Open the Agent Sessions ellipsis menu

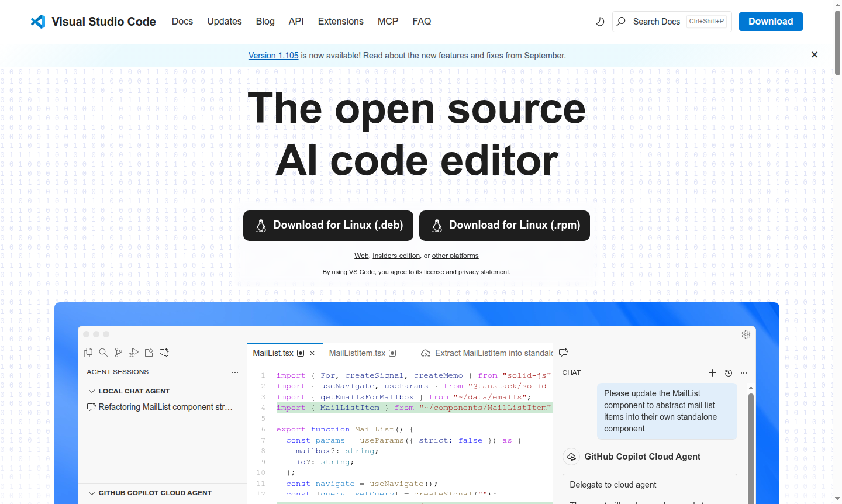pos(235,372)
